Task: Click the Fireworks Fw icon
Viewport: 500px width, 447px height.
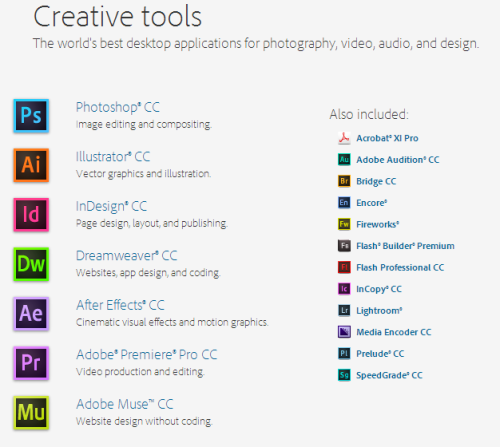Action: click(344, 224)
